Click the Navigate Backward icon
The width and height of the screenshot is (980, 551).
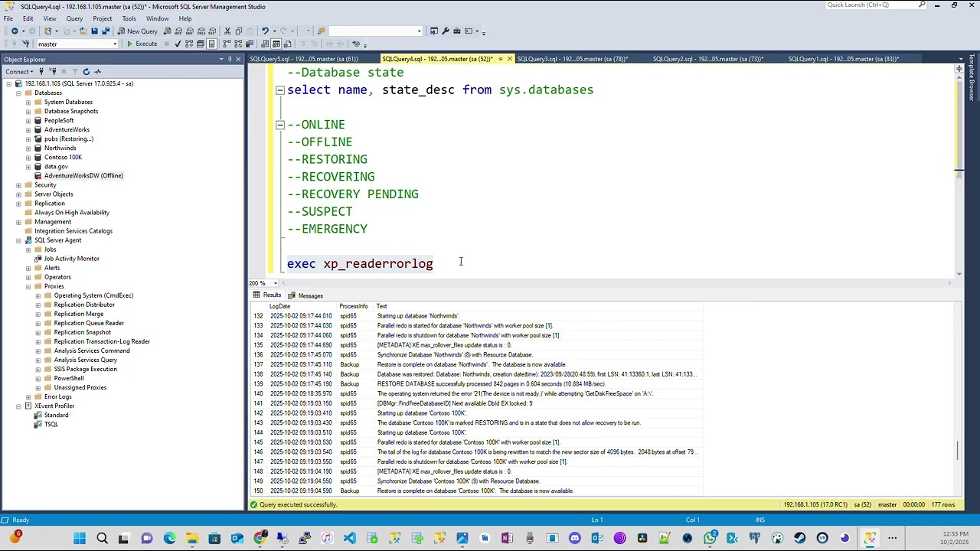(15, 31)
